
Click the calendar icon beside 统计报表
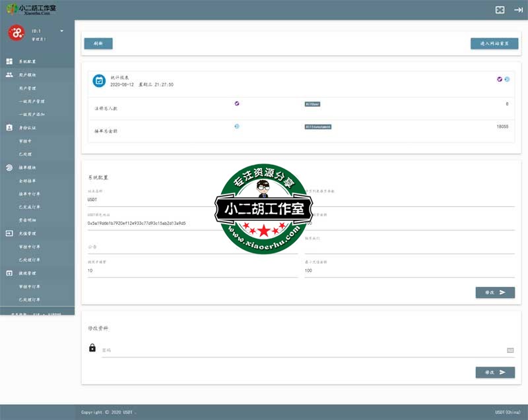tap(99, 80)
